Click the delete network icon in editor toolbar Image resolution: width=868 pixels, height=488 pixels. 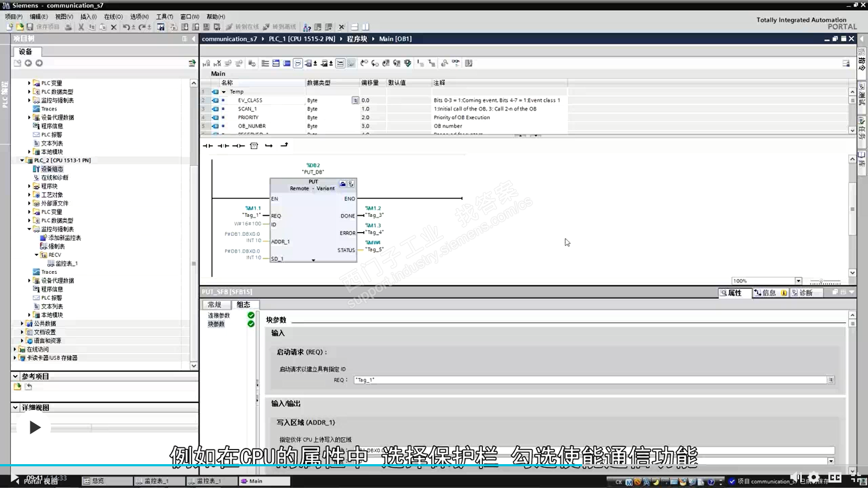click(x=217, y=63)
